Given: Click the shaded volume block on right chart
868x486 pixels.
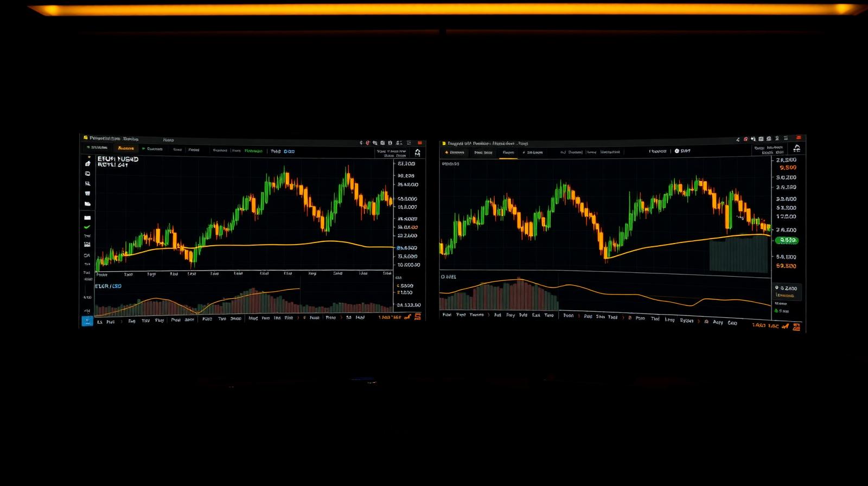Looking at the screenshot, I should (x=738, y=255).
